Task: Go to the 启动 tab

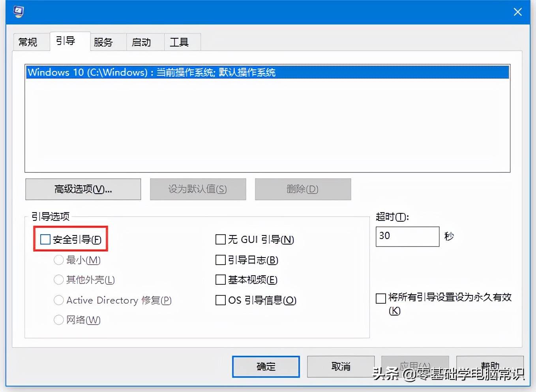Action: [141, 42]
